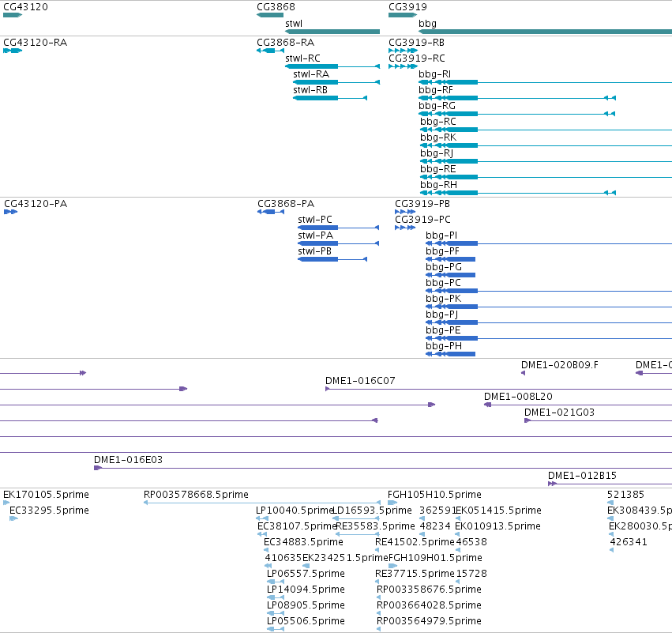Highlight the bbg-PJ protein
Screen dimensions: 672x633
click(549, 322)
